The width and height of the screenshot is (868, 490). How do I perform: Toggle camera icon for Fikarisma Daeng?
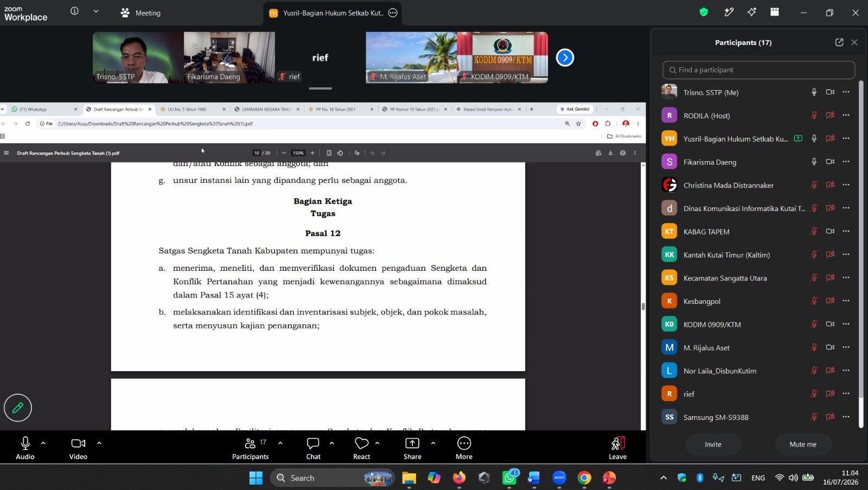830,162
